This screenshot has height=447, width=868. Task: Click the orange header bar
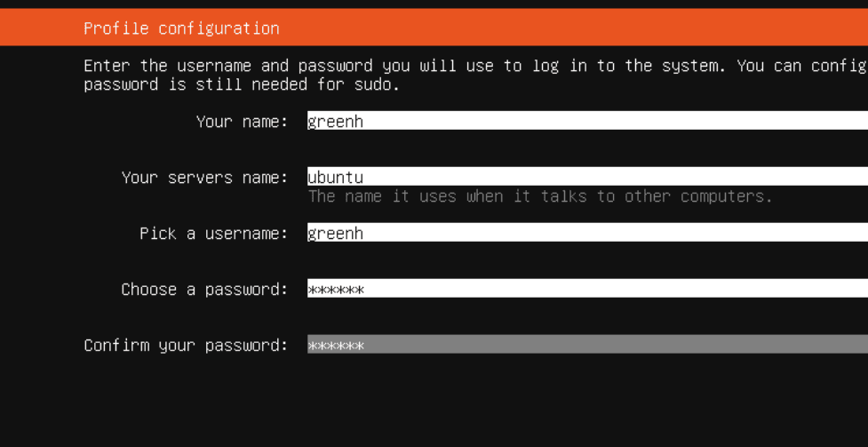tap(434, 28)
